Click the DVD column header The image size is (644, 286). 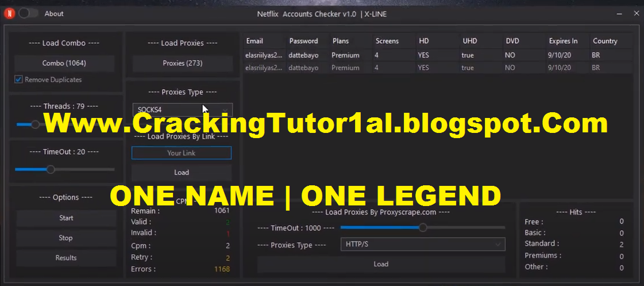coord(512,41)
